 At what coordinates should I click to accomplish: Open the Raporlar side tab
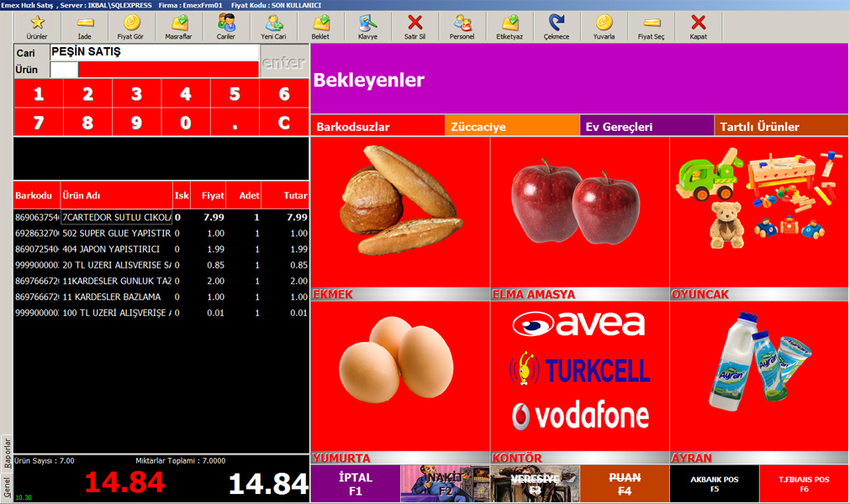[x=7, y=453]
